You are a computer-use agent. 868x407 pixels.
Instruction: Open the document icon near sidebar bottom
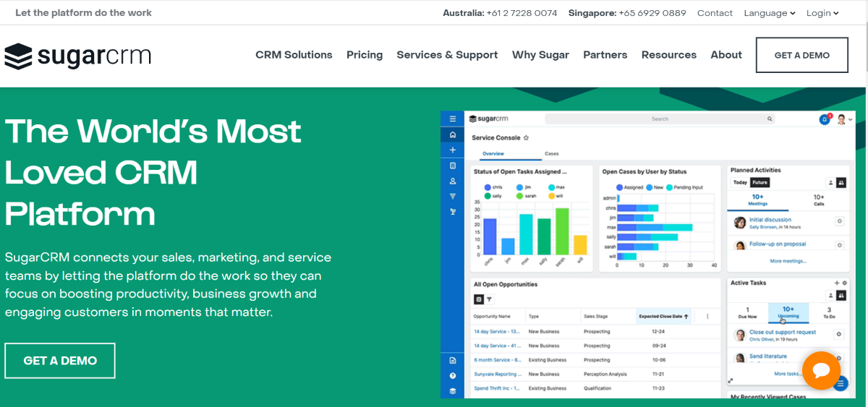(453, 360)
